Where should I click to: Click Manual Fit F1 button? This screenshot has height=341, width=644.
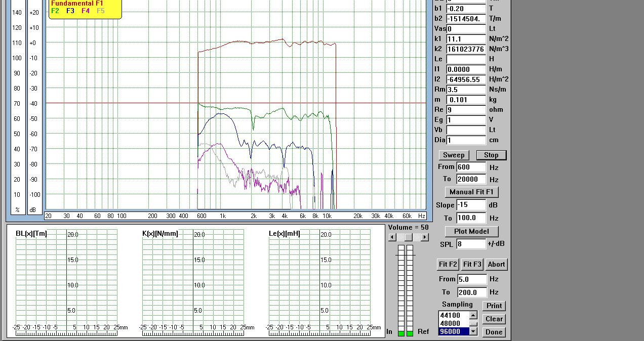(471, 192)
